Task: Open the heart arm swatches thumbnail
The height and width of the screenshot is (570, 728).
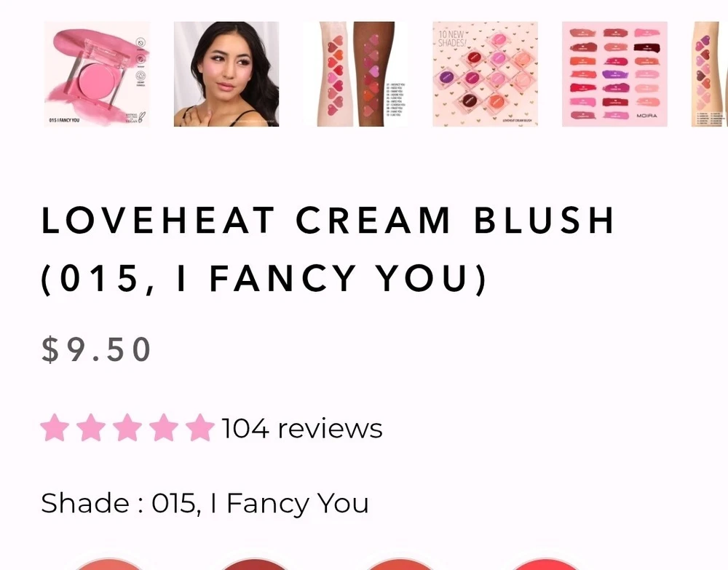Action: pyautogui.click(x=356, y=74)
